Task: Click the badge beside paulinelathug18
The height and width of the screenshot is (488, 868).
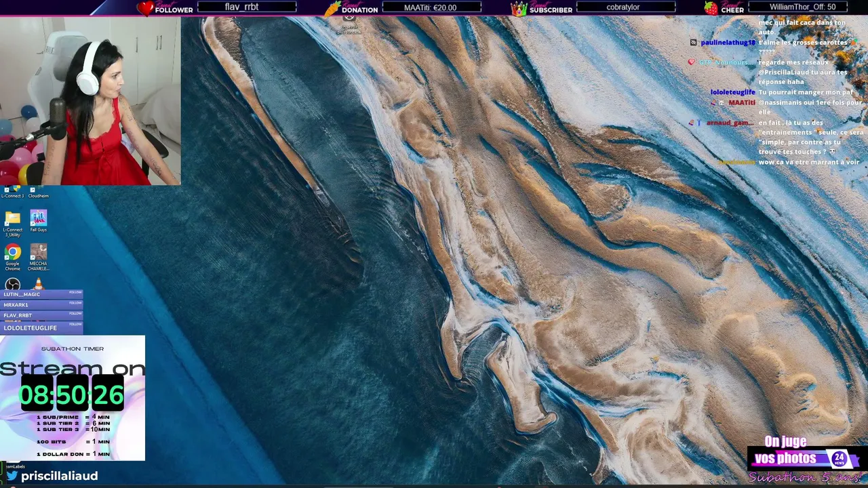Action: click(693, 43)
